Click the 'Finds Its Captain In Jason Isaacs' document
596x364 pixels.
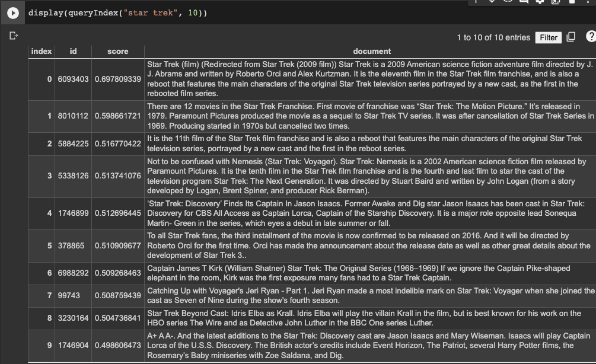coord(370,213)
